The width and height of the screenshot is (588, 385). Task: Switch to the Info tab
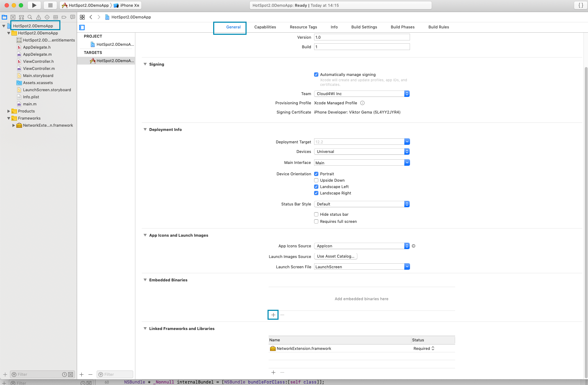point(334,27)
